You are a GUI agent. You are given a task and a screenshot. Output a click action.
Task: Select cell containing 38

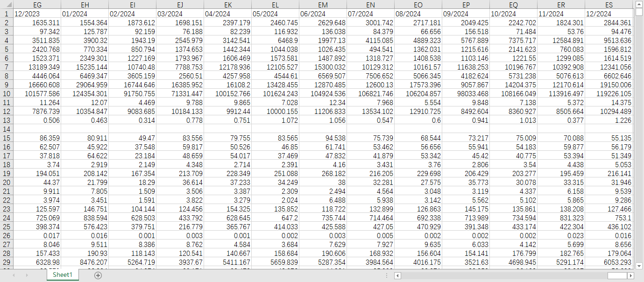pos(323,182)
